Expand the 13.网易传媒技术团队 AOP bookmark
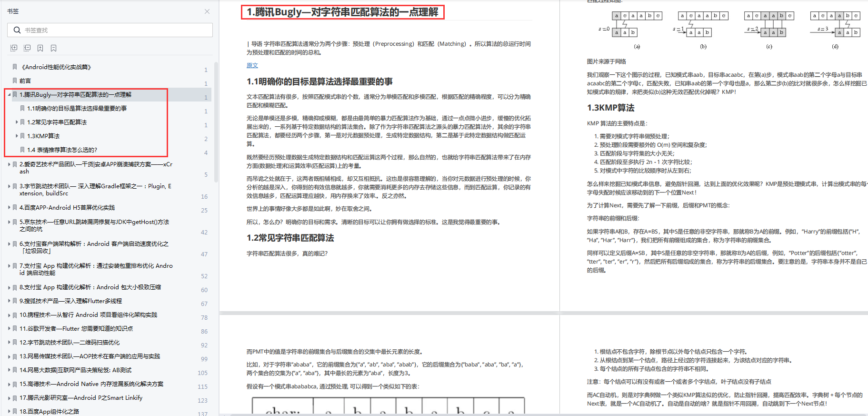The height and width of the screenshot is (416, 868). point(9,356)
